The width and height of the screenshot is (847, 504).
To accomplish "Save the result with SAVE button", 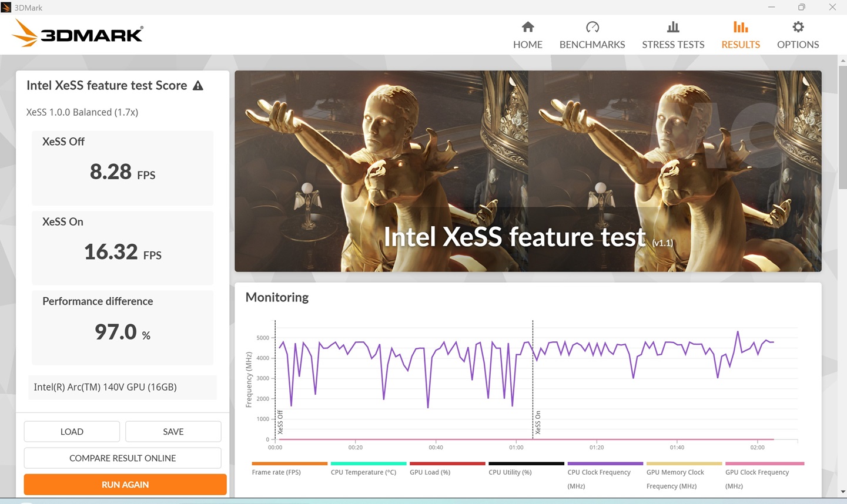I will 173,432.
